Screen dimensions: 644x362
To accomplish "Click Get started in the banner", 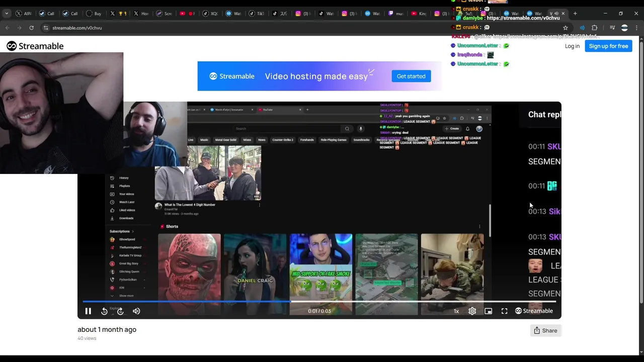I will point(411,76).
